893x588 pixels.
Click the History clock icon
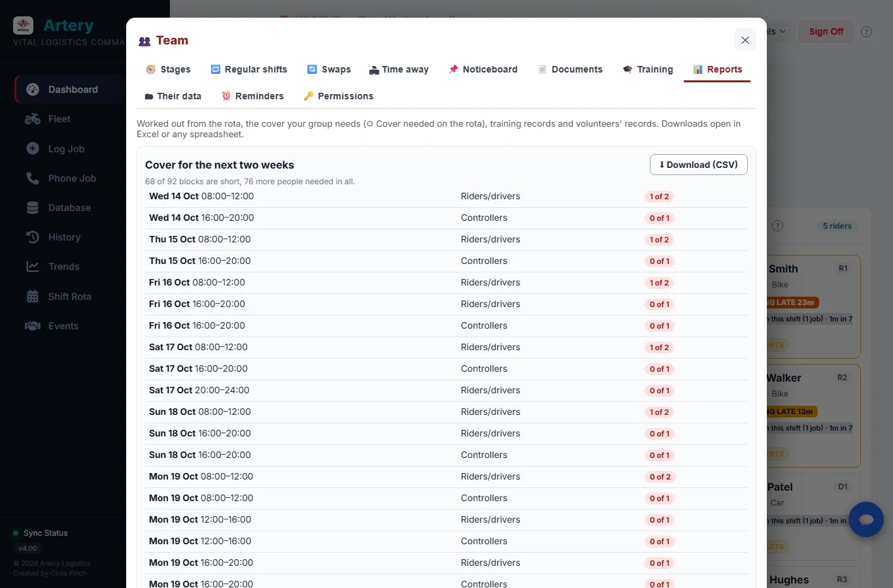click(x=33, y=237)
